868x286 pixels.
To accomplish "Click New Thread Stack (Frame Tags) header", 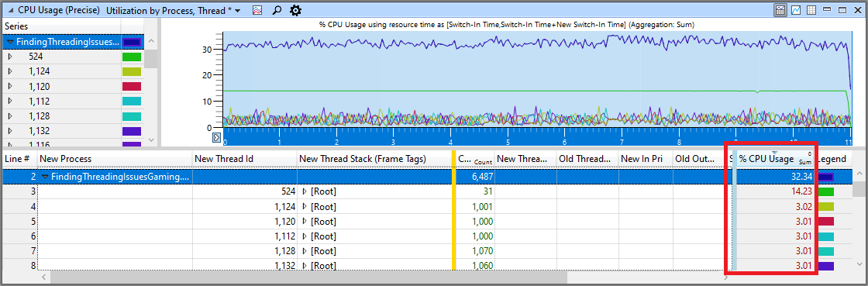I will (374, 159).
